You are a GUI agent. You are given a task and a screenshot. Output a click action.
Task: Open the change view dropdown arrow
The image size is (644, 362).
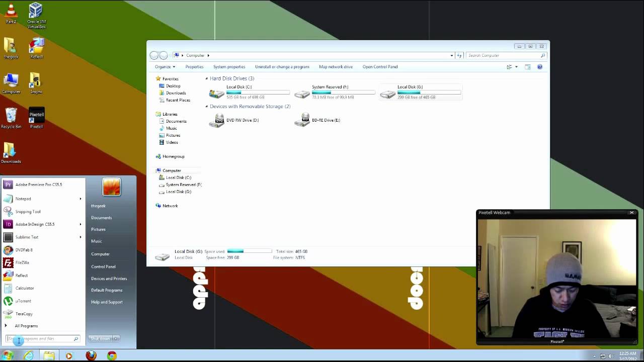coord(516,67)
